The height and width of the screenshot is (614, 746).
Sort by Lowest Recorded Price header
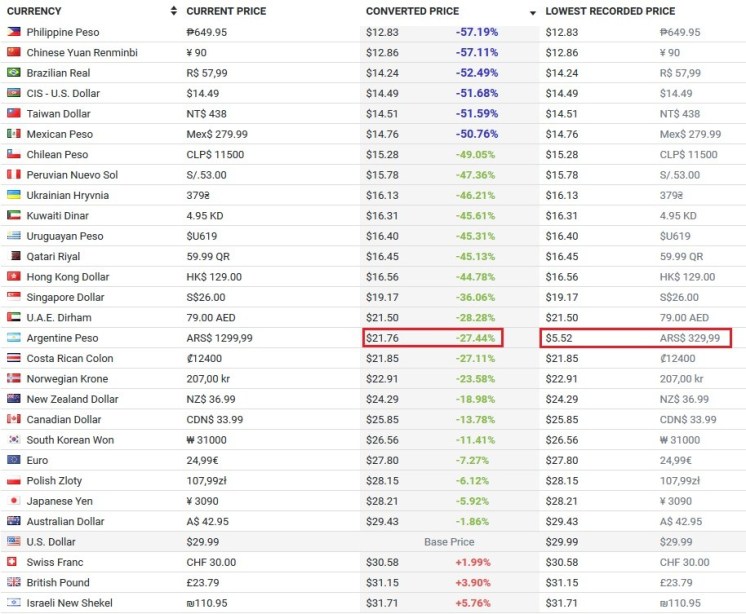pyautogui.click(x=610, y=11)
